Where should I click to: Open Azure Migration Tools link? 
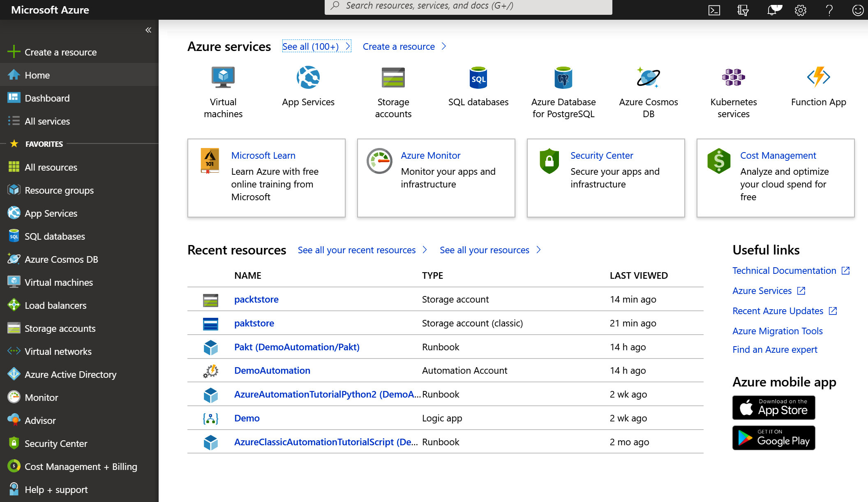click(777, 331)
